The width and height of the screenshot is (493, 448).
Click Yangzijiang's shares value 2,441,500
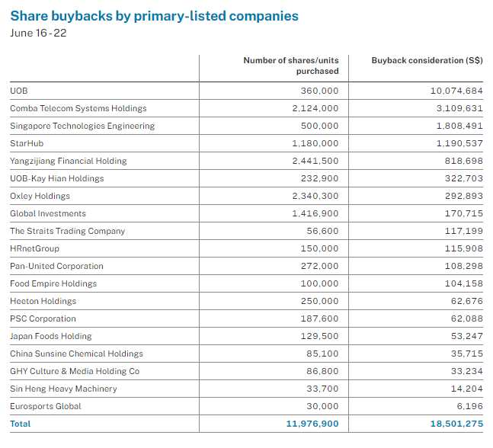[315, 161]
